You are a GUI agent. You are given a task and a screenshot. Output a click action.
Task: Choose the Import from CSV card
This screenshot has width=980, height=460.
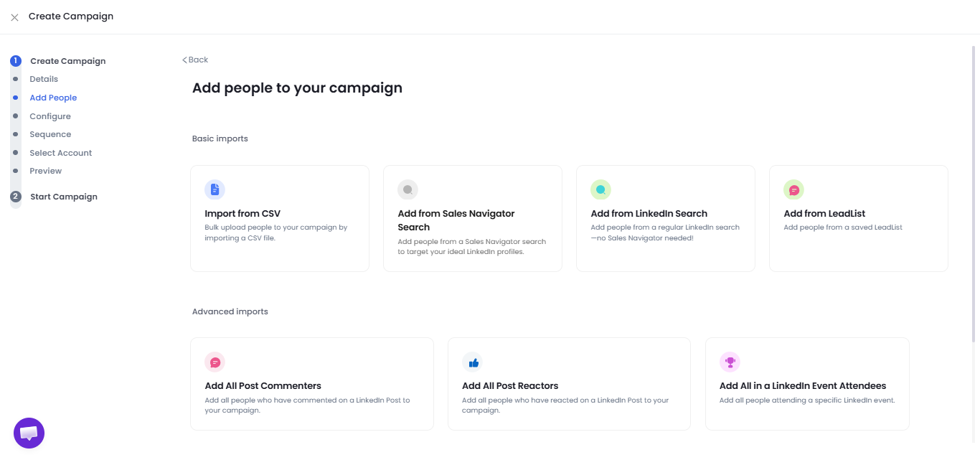[x=279, y=218]
